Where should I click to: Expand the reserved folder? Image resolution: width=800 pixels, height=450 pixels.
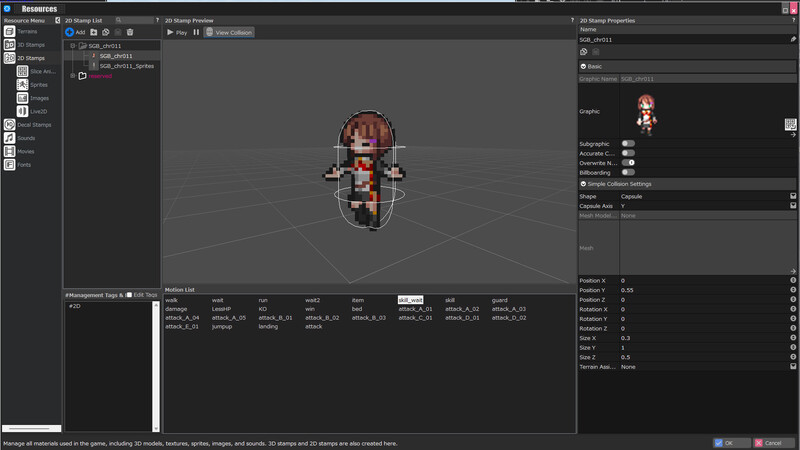(x=73, y=76)
